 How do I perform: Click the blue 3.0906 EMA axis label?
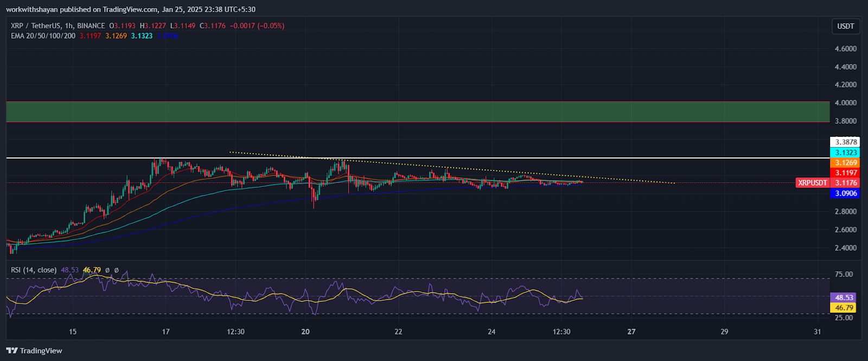845,193
